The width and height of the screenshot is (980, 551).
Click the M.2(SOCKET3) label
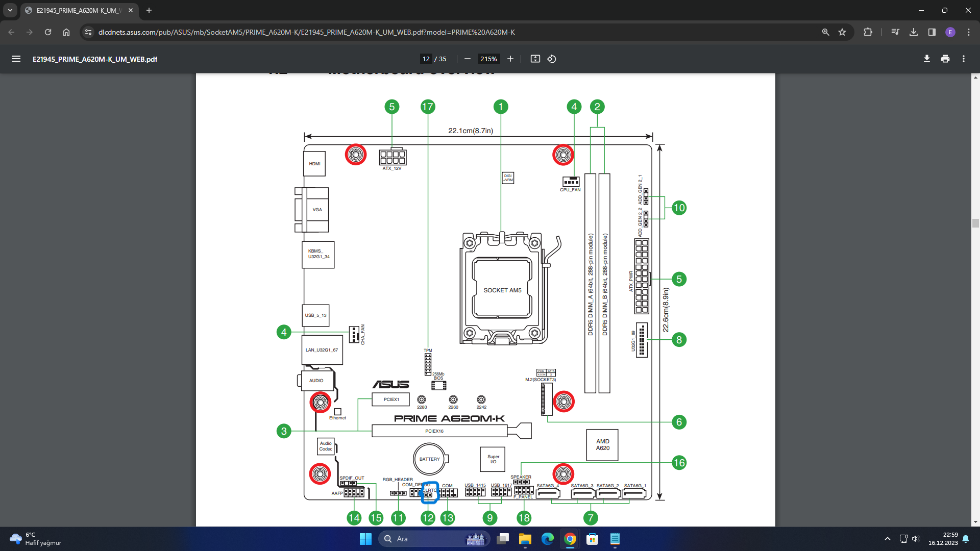point(541,380)
